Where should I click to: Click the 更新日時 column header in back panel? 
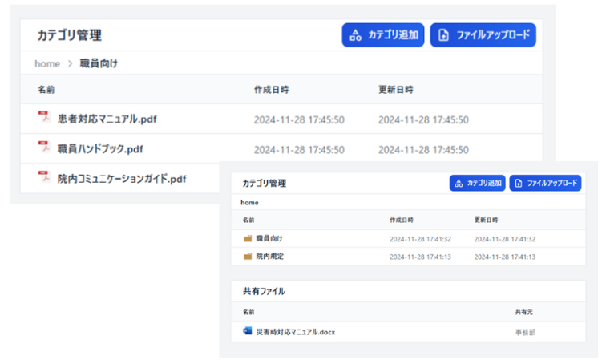point(396,90)
